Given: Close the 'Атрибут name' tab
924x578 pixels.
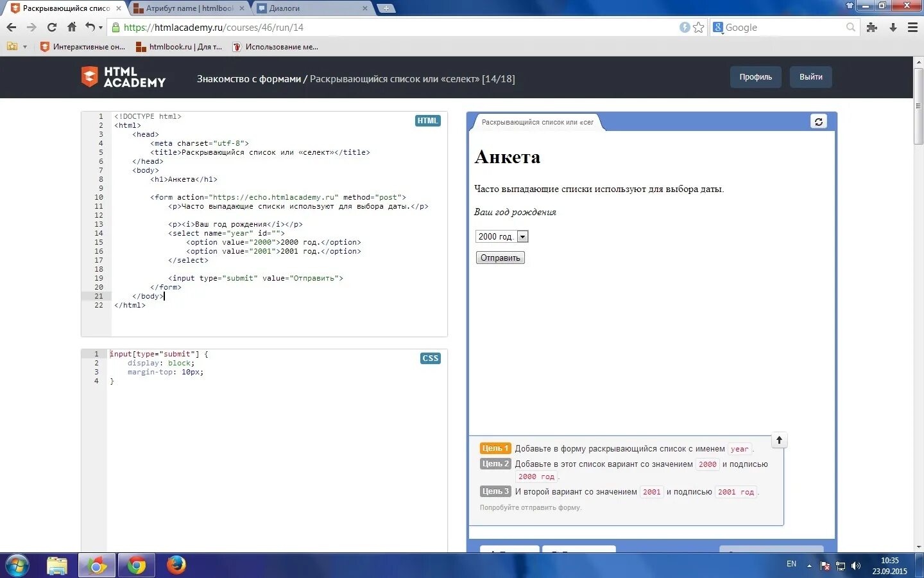Looking at the screenshot, I should tap(242, 8).
